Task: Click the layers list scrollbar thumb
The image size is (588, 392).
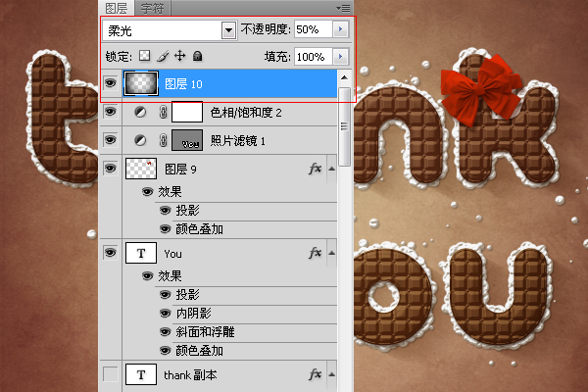Action: 344,126
